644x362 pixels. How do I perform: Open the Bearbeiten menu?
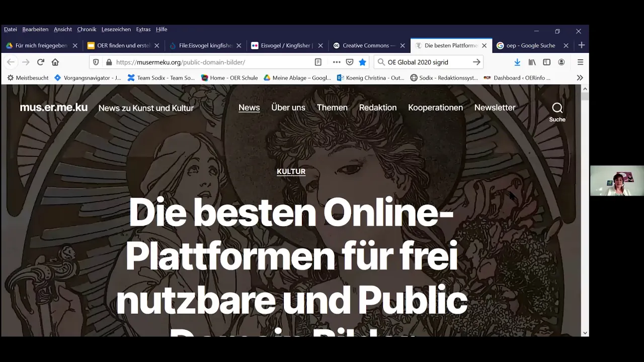pos(35,29)
